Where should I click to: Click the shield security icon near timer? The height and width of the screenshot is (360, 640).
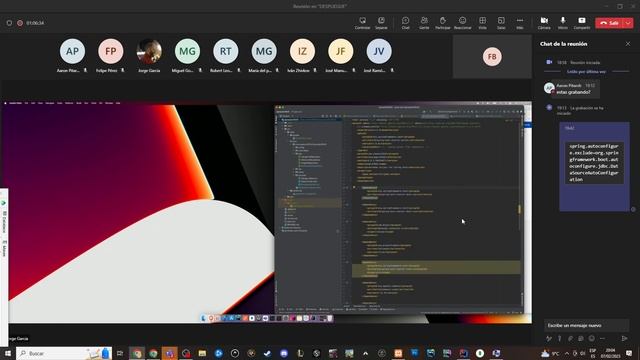pyautogui.click(x=9, y=23)
